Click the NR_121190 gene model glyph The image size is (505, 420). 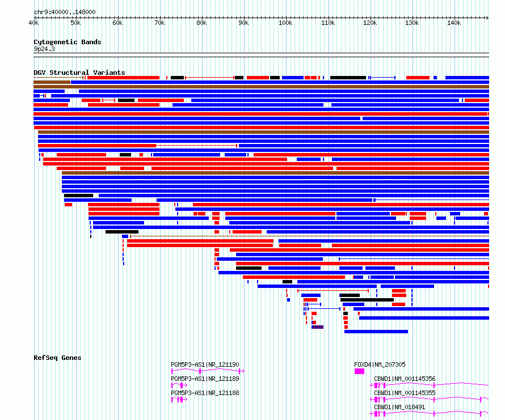click(208, 371)
